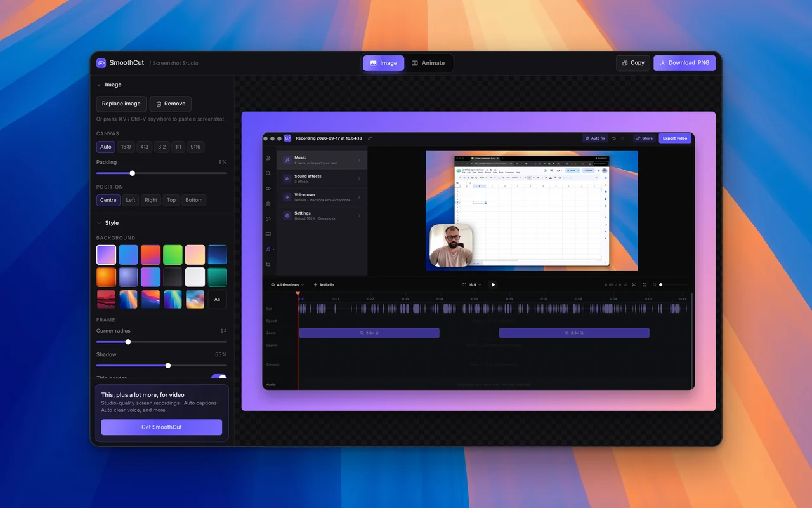Choose the purple-to-blue gradient swatch
This screenshot has width=812, height=508.
(150, 277)
